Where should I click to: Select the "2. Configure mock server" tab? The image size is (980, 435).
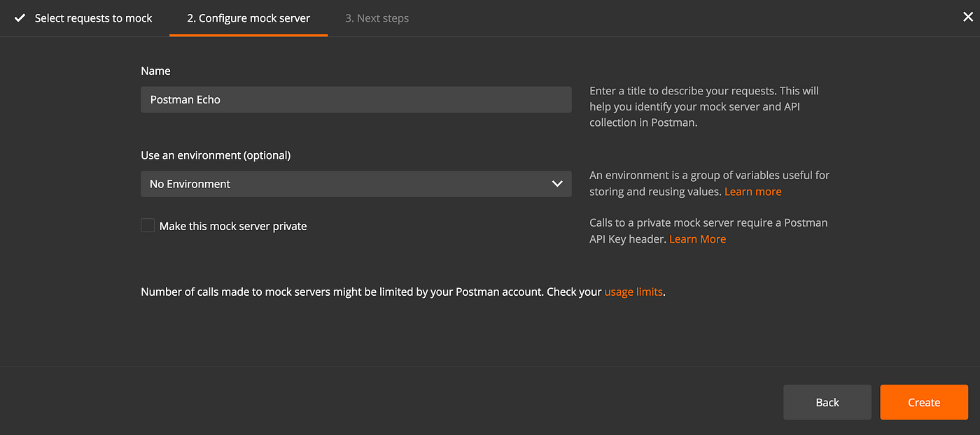(248, 18)
